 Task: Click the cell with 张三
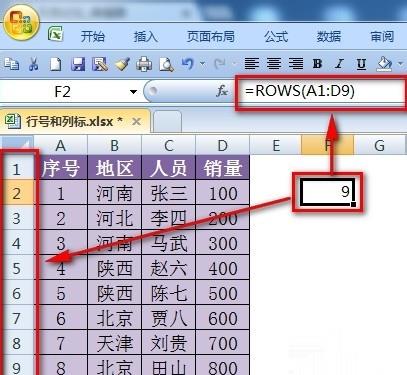(169, 193)
